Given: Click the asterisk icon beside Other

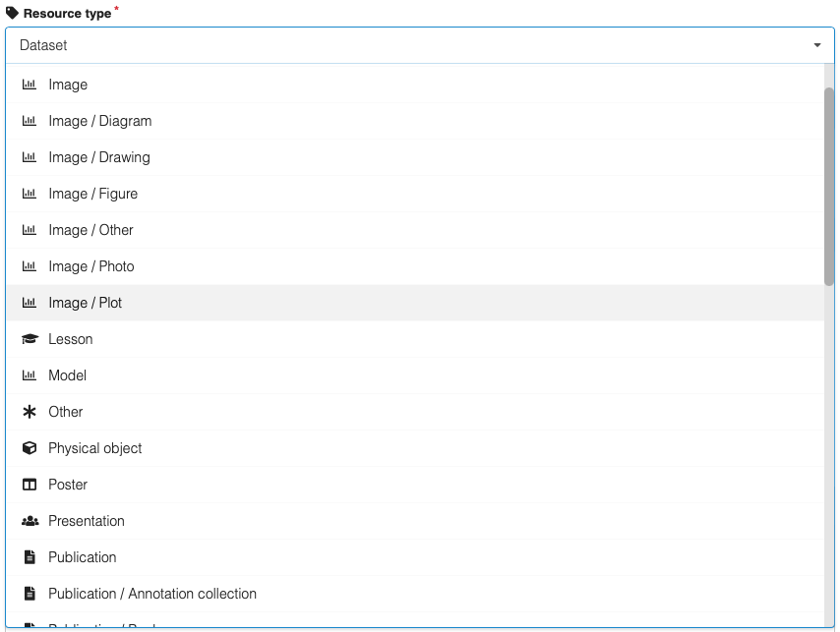Looking at the screenshot, I should coord(29,412).
